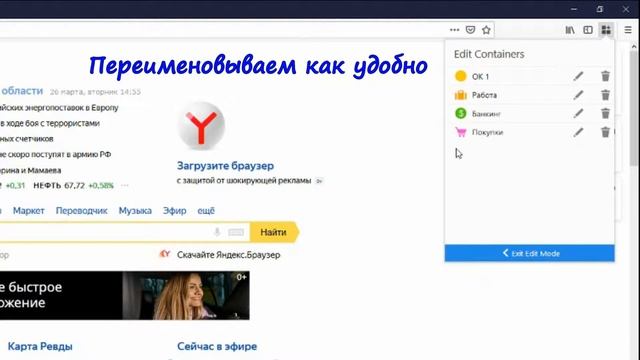
Task: Expand the ещё services menu
Action: 206,211
